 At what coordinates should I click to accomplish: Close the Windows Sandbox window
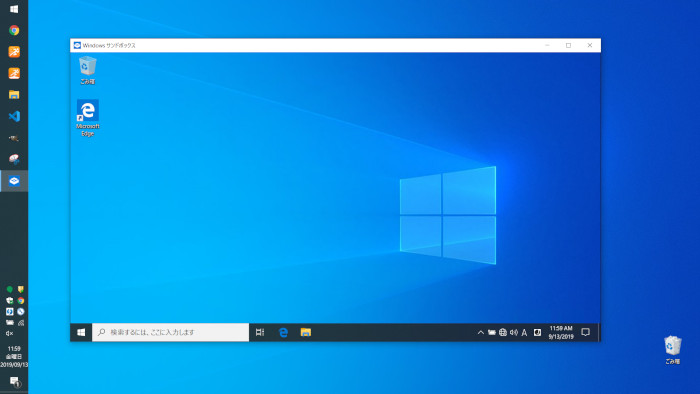(x=590, y=46)
